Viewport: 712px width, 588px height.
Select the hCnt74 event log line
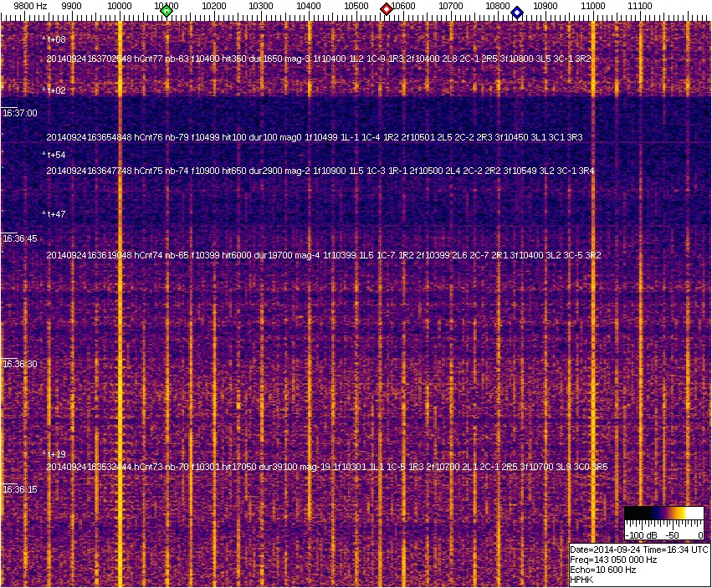pos(324,255)
